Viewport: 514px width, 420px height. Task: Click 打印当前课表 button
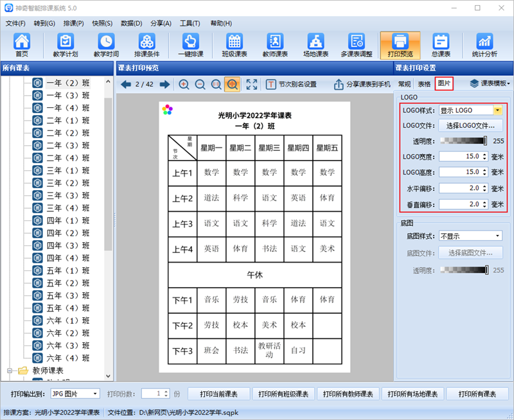click(x=218, y=394)
